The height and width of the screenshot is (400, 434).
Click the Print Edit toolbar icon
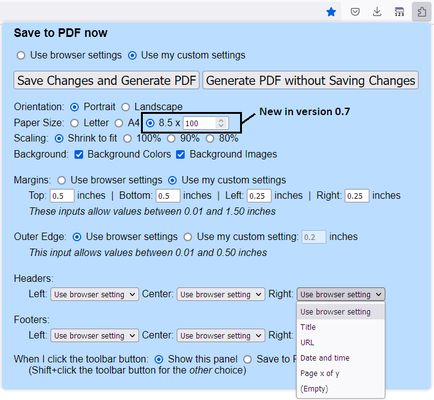coord(399,12)
